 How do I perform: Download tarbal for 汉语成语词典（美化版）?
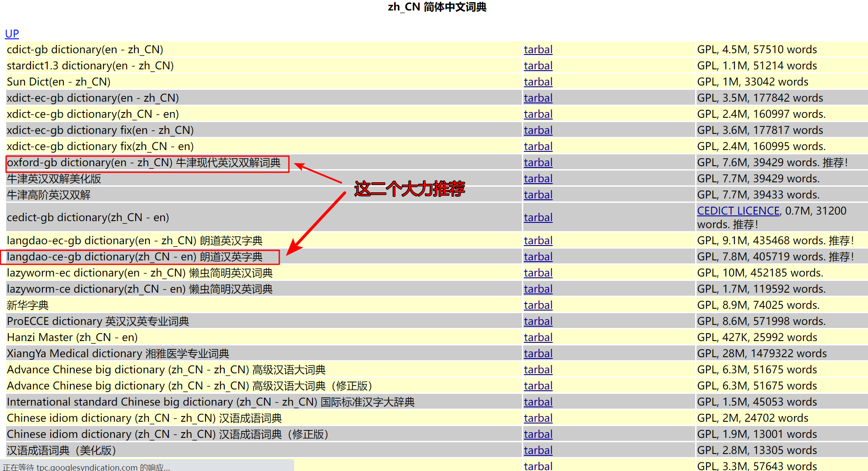(x=538, y=451)
